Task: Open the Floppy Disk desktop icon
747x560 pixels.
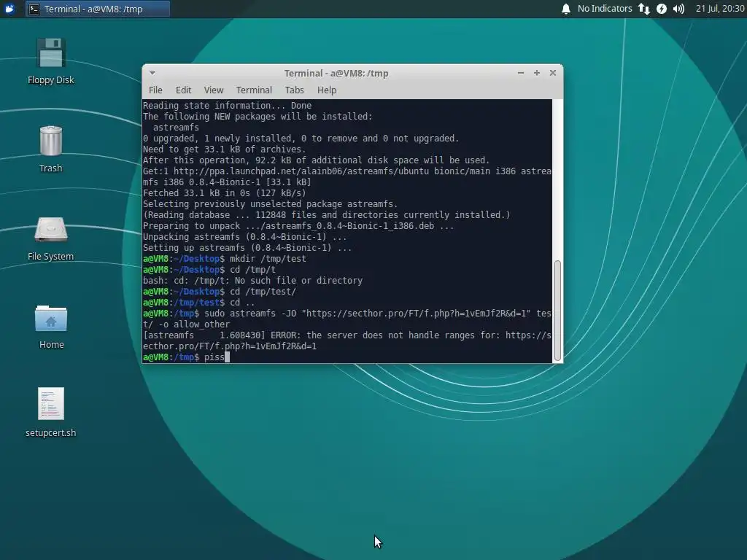Action: point(50,61)
